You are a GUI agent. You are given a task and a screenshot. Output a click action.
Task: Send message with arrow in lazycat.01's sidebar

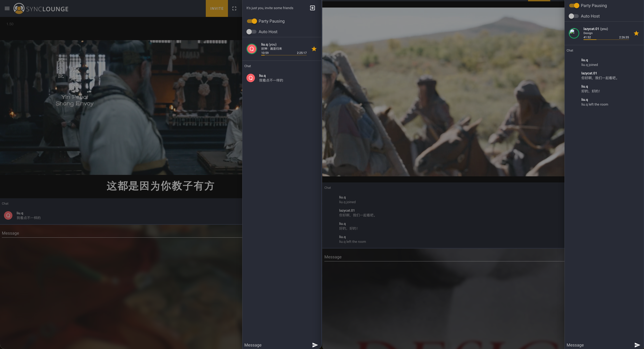click(x=637, y=345)
